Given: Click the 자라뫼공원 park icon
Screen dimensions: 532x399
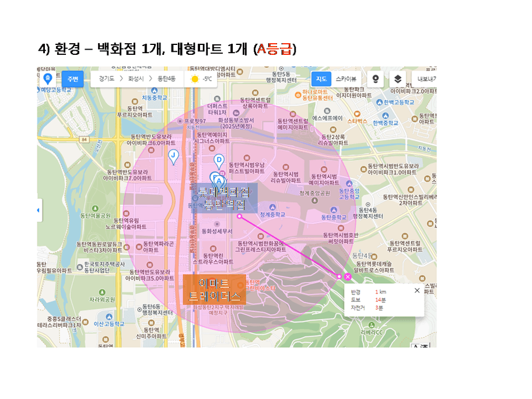Looking at the screenshot, I should 102,292.
